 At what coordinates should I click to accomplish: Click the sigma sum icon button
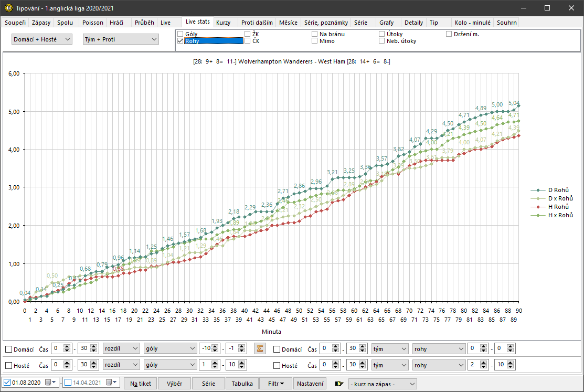[259, 348]
